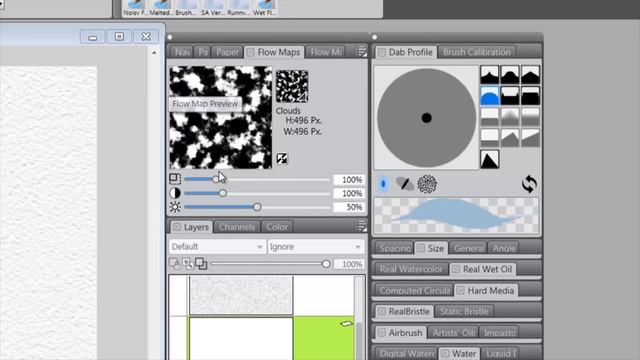Click the layer opacity slider
Screen dimensions: 640x360
[271, 264]
